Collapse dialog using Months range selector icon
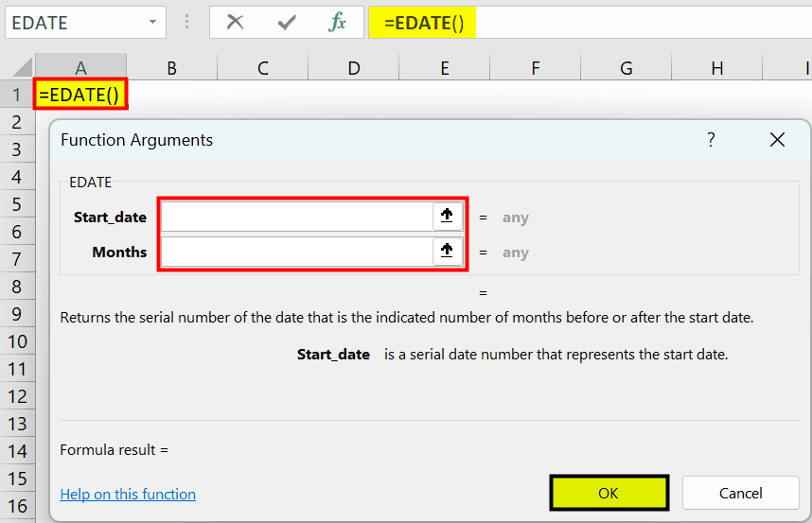Image resolution: width=812 pixels, height=523 pixels. pos(447,251)
